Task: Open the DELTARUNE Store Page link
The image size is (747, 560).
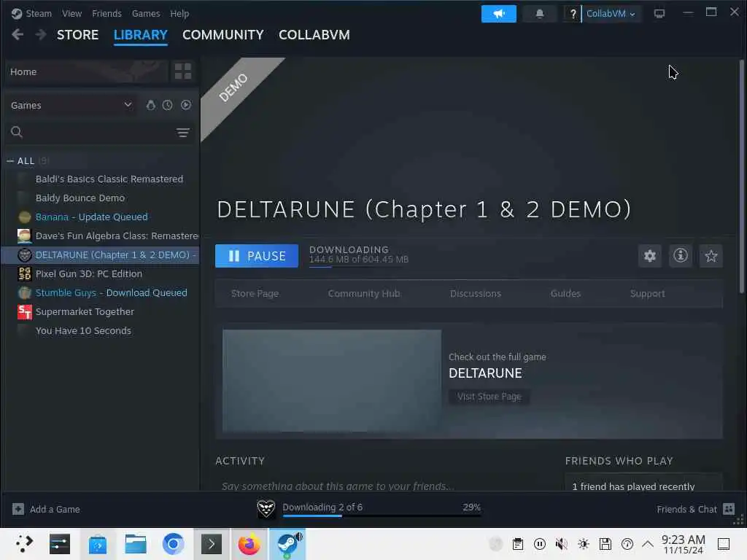Action: [x=255, y=294]
